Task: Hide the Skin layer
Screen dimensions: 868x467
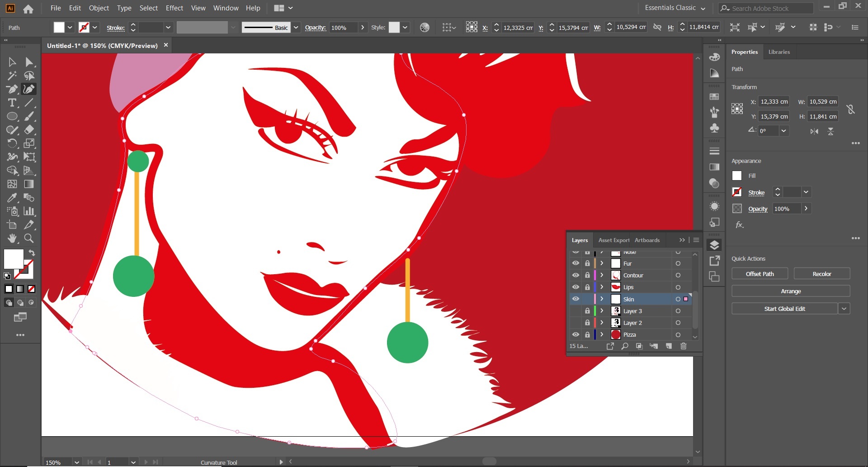Action: [576, 299]
